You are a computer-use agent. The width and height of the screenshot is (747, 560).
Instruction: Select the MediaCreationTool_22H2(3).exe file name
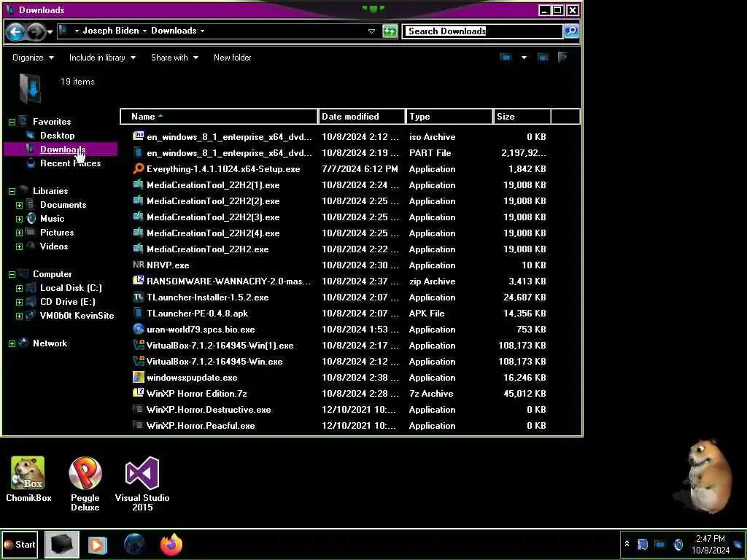[213, 217]
